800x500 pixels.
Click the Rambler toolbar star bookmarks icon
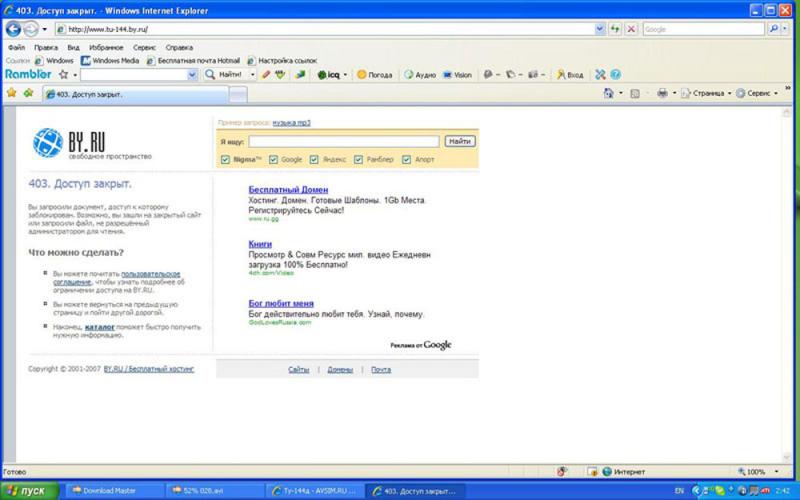coord(63,74)
